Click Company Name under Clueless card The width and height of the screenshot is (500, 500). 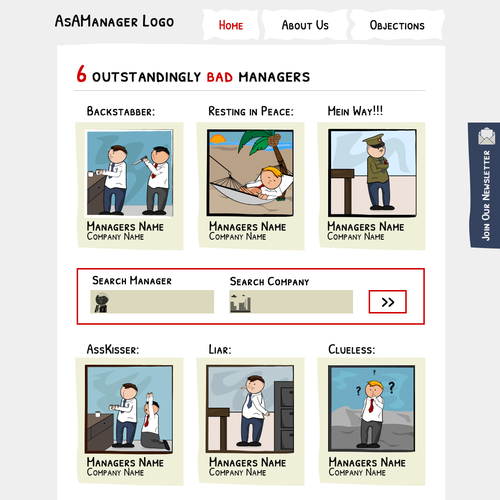357,472
